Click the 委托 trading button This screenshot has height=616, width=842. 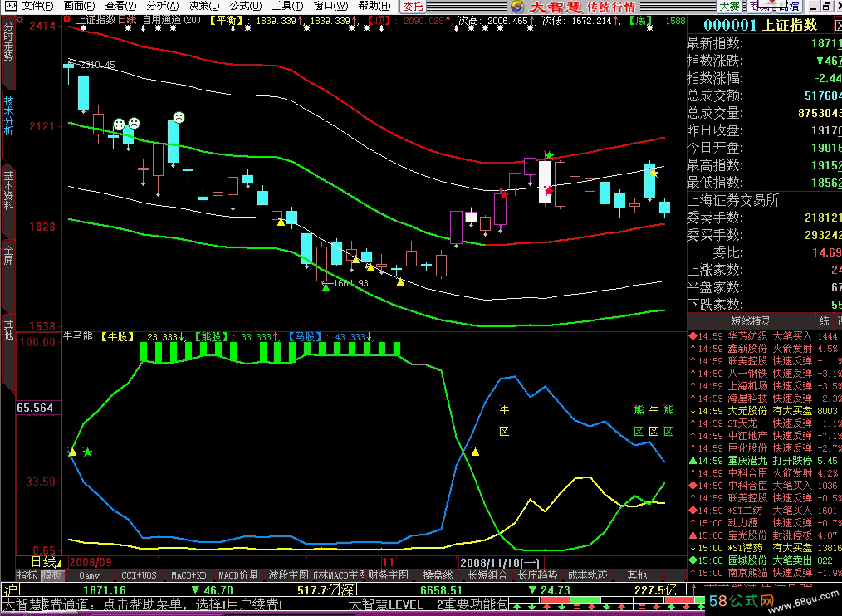413,7
